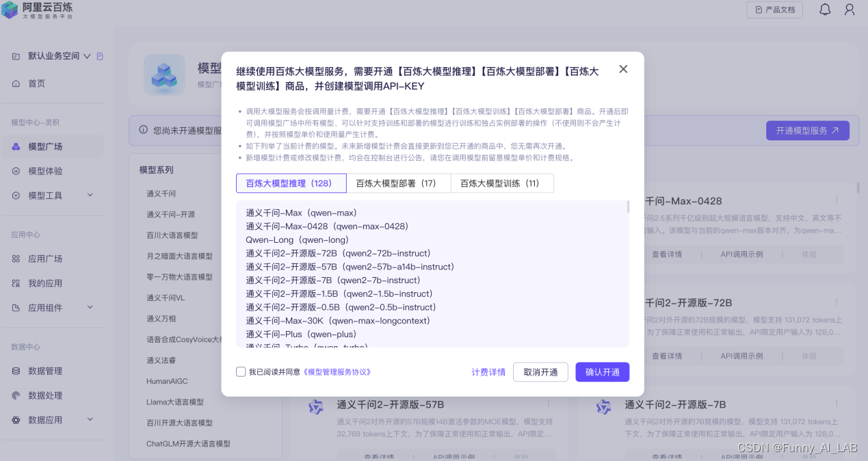Open the 模型管理服务协议 link

click(x=338, y=372)
